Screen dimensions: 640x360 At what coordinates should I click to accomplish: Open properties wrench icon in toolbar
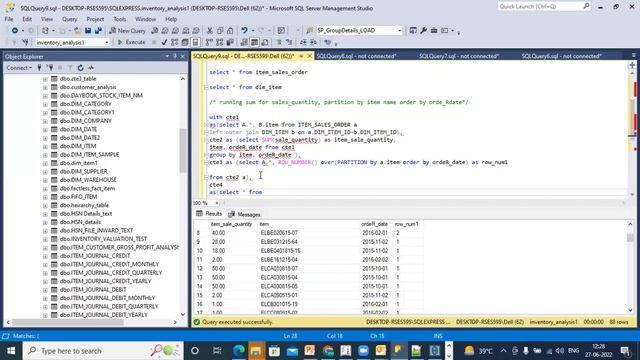(x=424, y=31)
